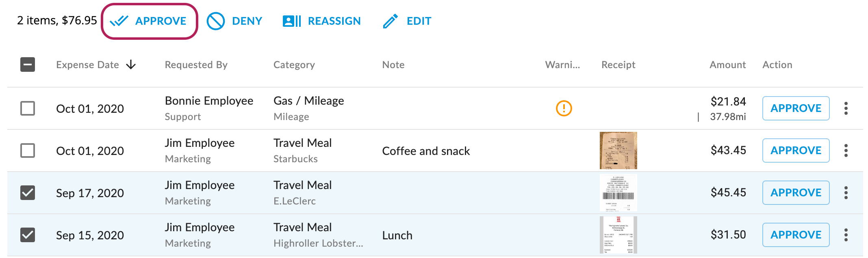Open the Highroller Lobster receipt thumbnail

(618, 234)
